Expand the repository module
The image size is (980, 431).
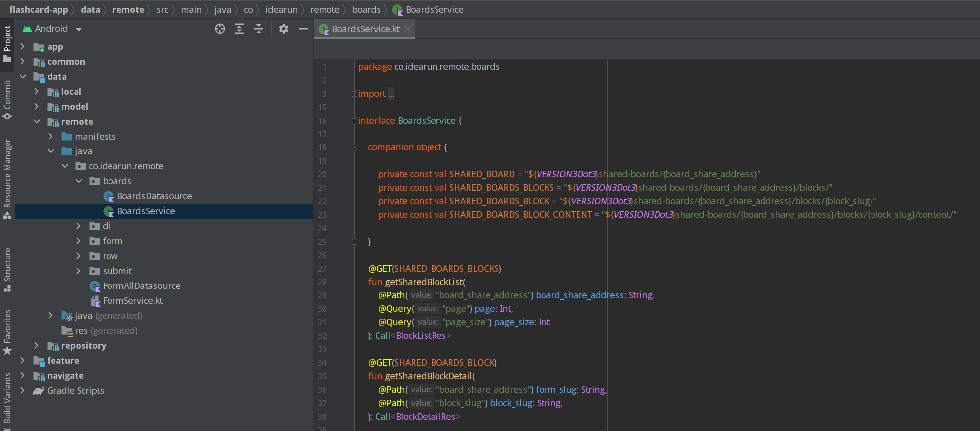(36, 346)
